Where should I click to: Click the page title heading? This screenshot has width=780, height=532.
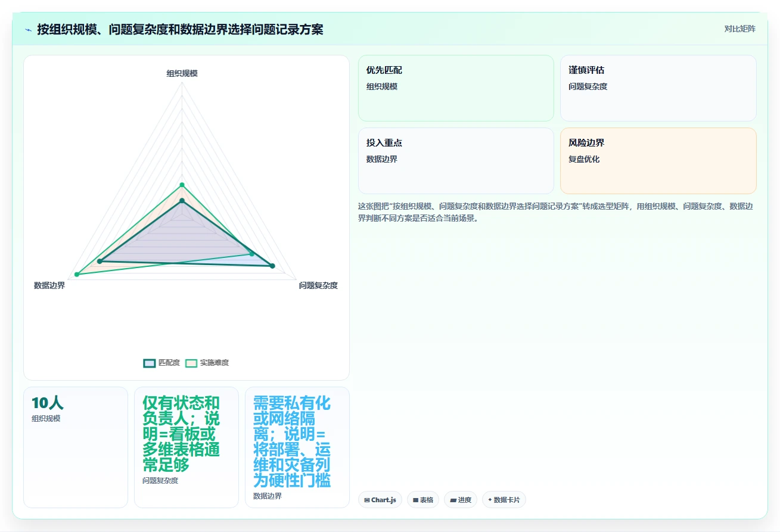coord(180,29)
